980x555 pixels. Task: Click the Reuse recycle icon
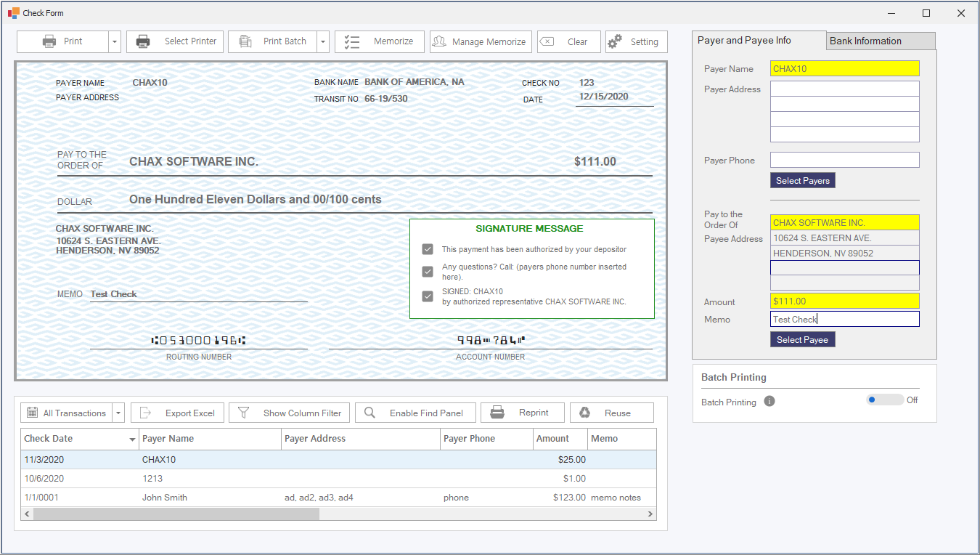585,413
